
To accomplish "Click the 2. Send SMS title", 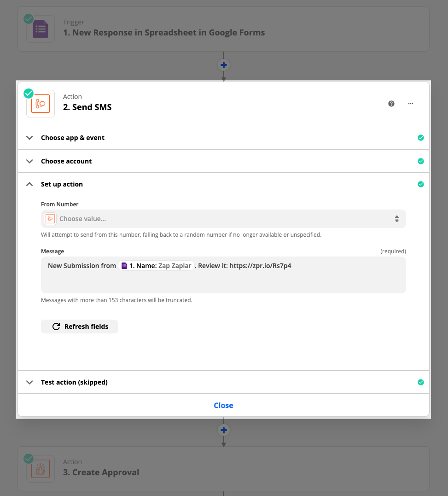I will [87, 107].
